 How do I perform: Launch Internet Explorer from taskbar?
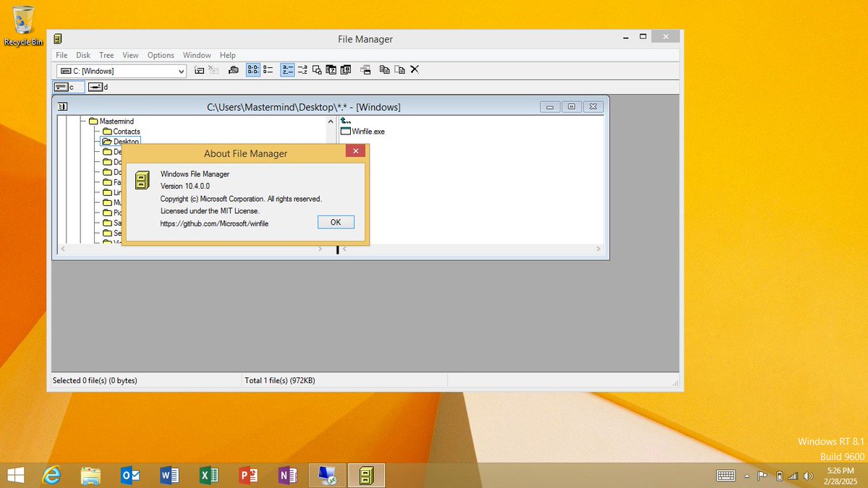51,475
